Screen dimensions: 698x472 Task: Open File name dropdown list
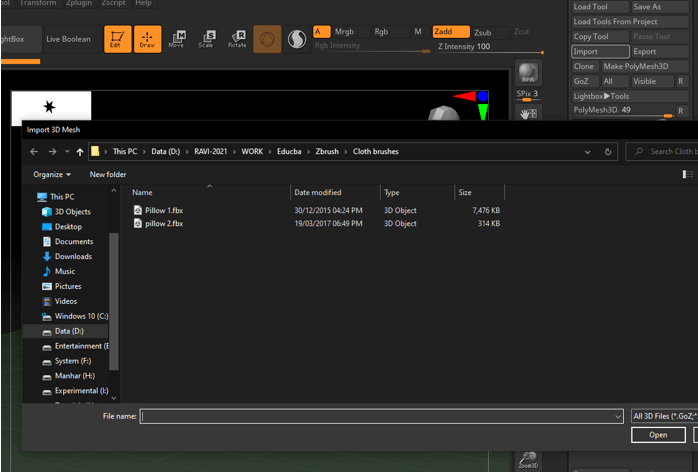(x=618, y=416)
